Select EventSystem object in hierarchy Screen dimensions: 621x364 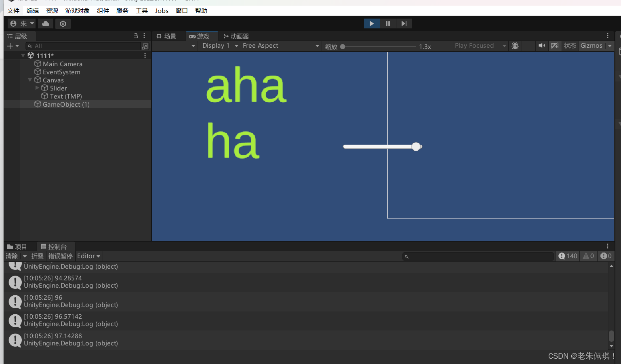[x=61, y=72]
